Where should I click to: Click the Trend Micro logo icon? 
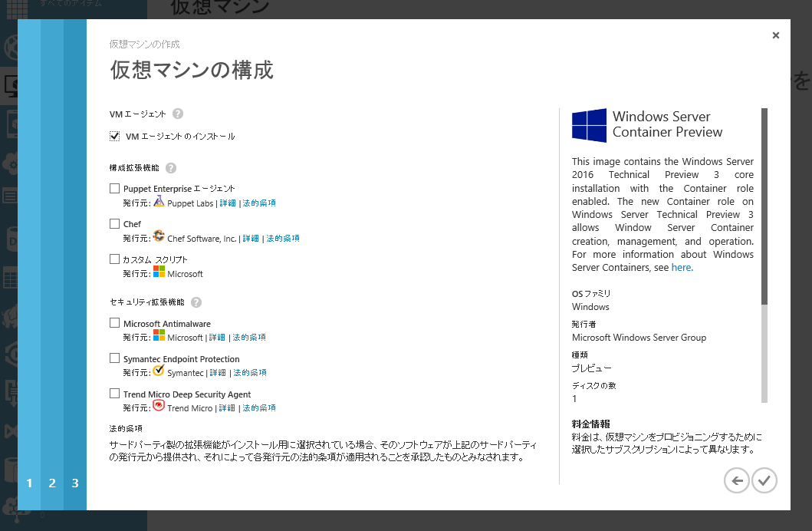159,406
